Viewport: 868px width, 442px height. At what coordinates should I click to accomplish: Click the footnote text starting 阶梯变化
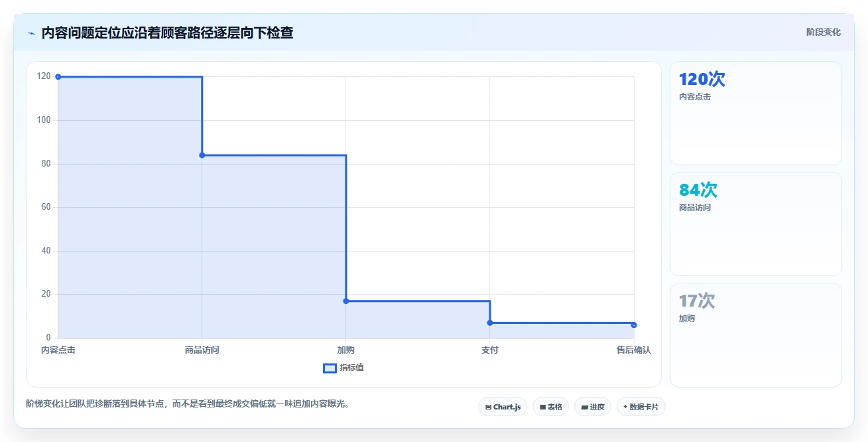[188, 403]
